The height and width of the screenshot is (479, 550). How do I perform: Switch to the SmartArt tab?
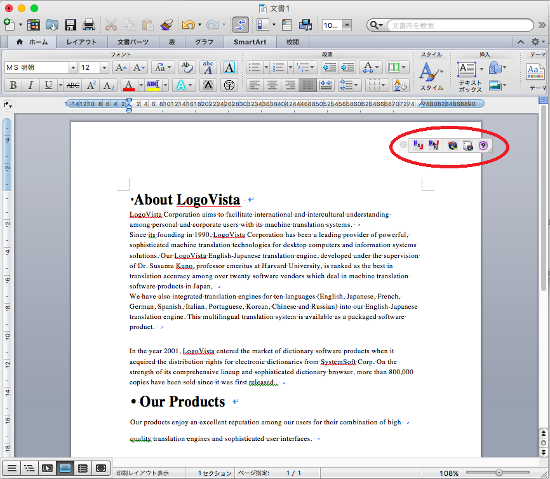250,42
